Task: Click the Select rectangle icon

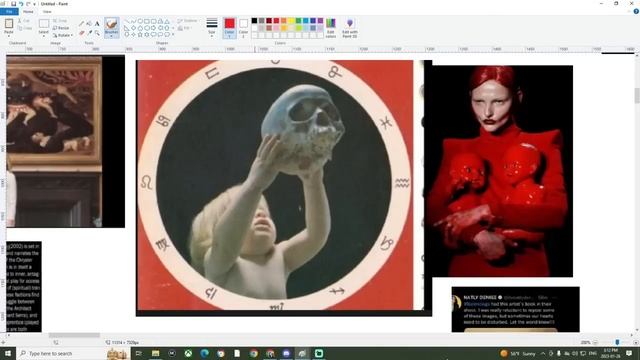Action: [x=44, y=23]
